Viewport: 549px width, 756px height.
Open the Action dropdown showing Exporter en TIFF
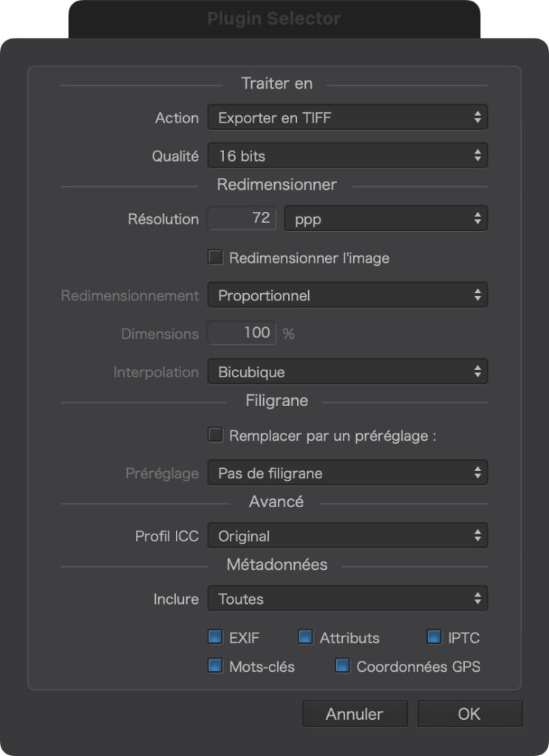tap(347, 117)
